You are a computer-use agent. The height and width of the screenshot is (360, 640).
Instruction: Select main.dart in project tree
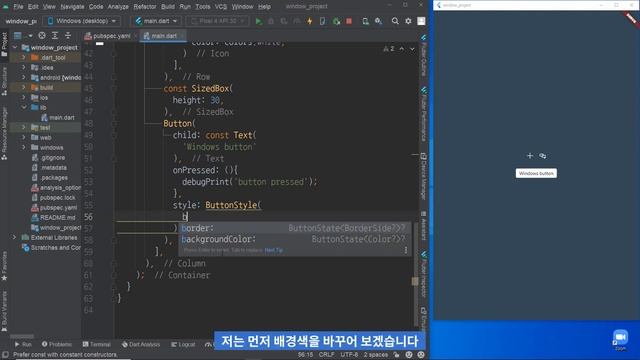point(58,118)
